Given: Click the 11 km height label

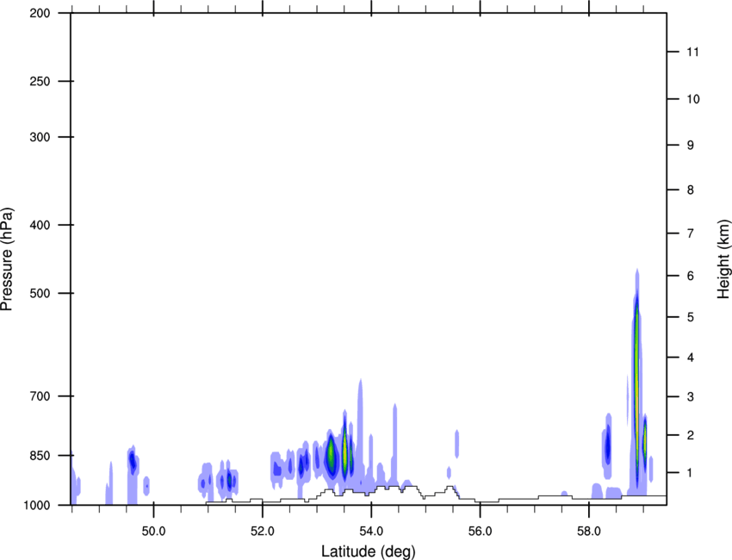Looking at the screenshot, I should (693, 52).
